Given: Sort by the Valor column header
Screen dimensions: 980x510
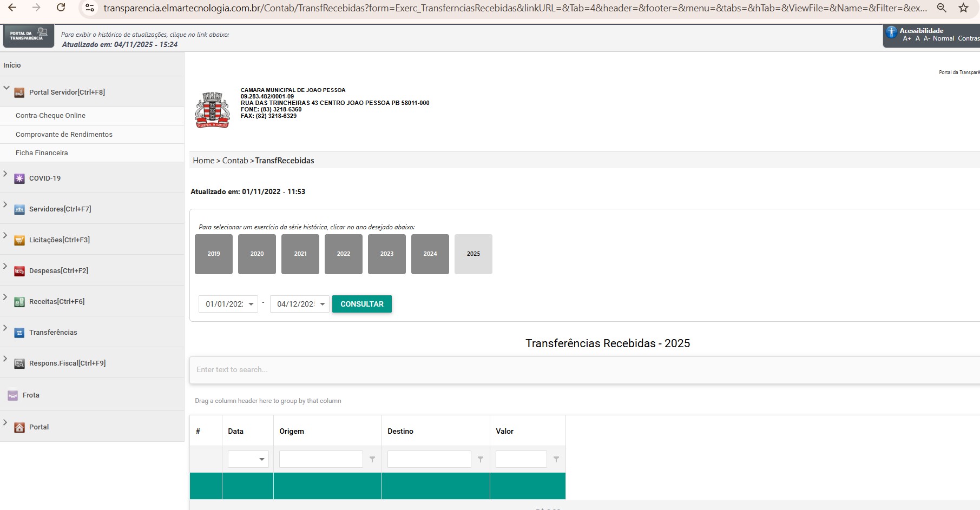Looking at the screenshot, I should [x=505, y=431].
